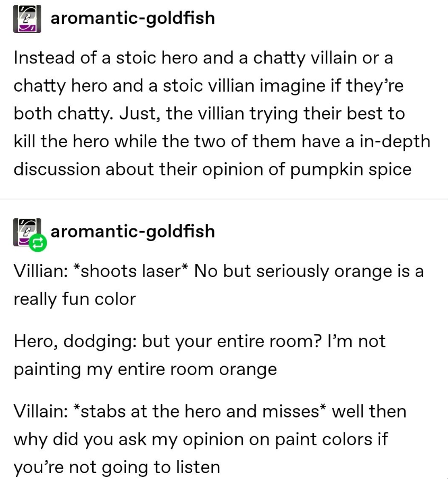This screenshot has width=448, height=479.
Task: Click the final line "you're not going to listen"
Action: (x=117, y=467)
